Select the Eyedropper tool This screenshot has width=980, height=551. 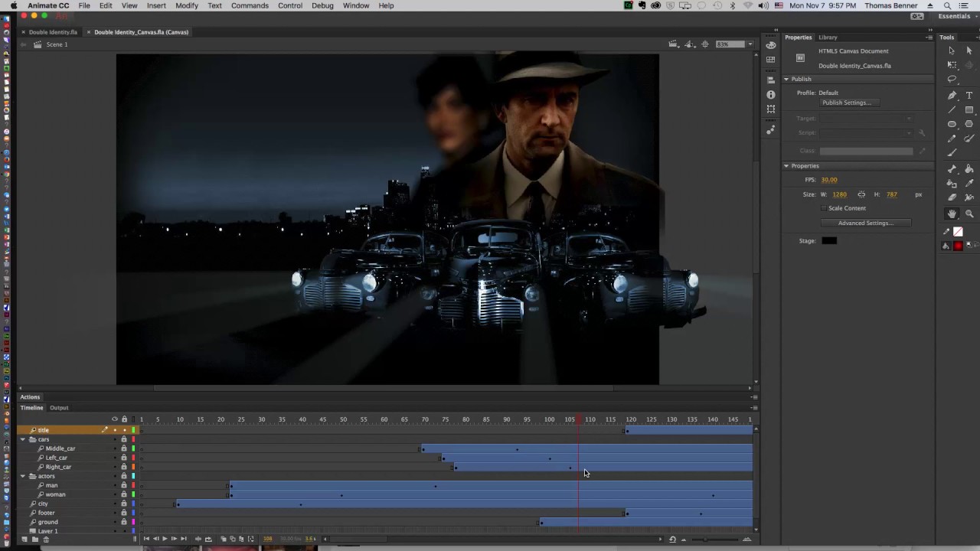pos(969,184)
